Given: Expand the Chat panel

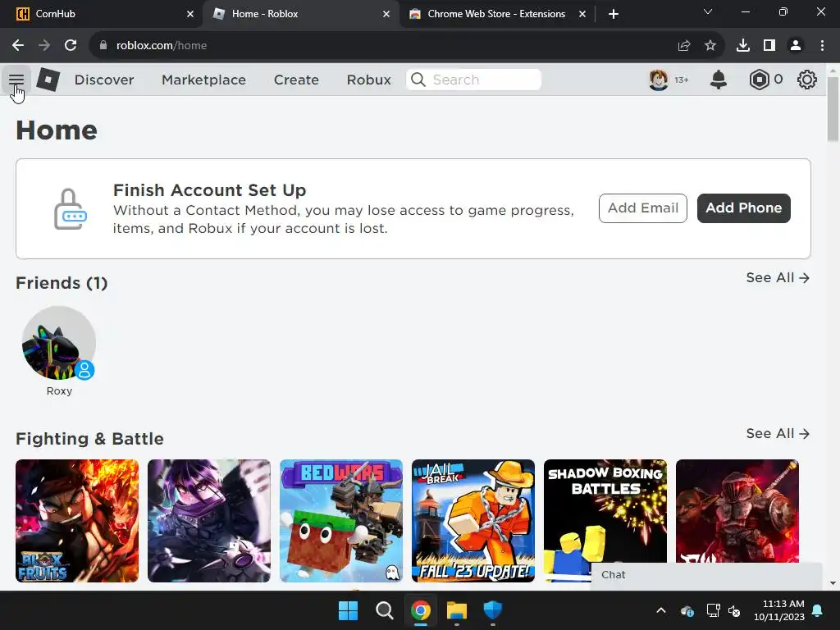Looking at the screenshot, I should click(706, 575).
